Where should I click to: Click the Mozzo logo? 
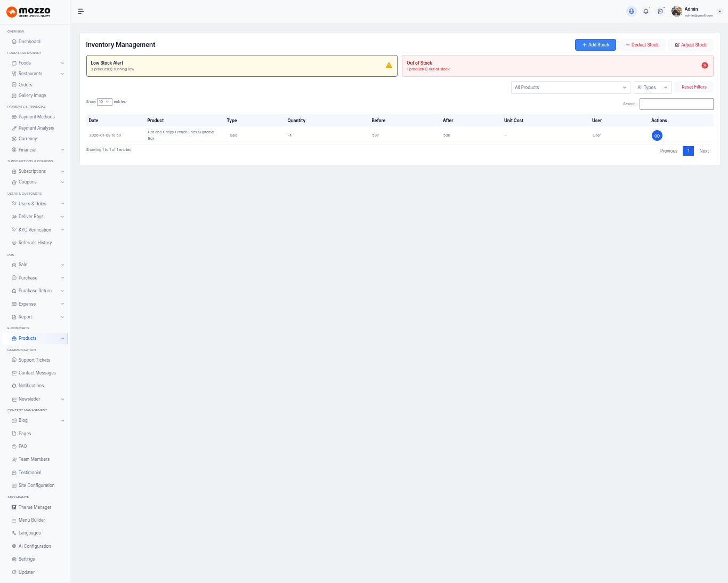point(29,12)
